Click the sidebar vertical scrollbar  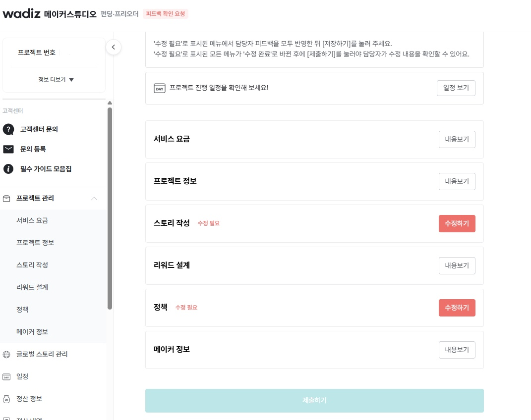110,208
